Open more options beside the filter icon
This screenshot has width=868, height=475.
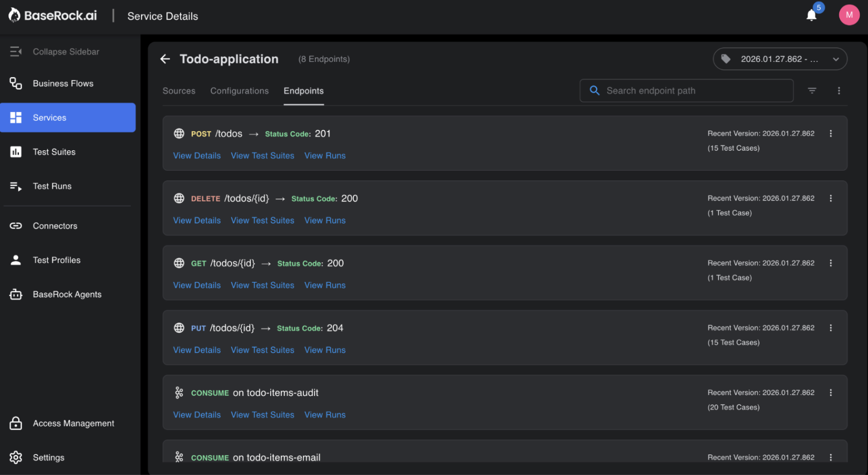point(839,91)
